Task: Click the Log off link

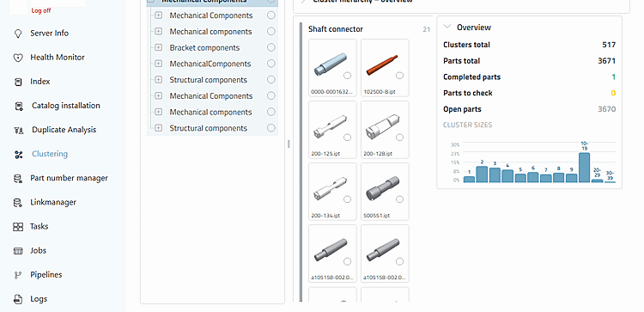Action: coord(41,10)
